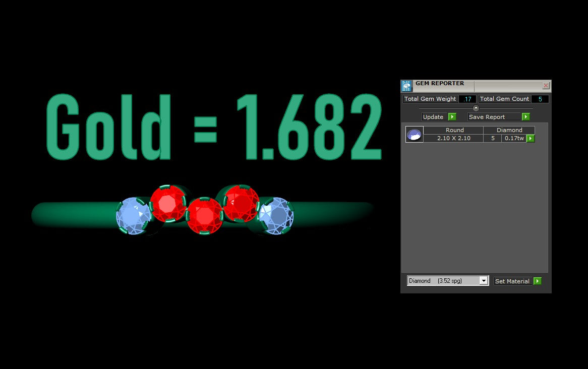The width and height of the screenshot is (588, 369).
Task: Click the Set Material button
Action: [514, 281]
